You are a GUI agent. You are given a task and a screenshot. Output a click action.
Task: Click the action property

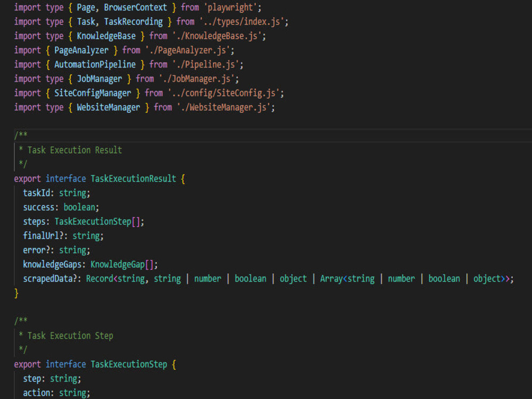coord(36,392)
